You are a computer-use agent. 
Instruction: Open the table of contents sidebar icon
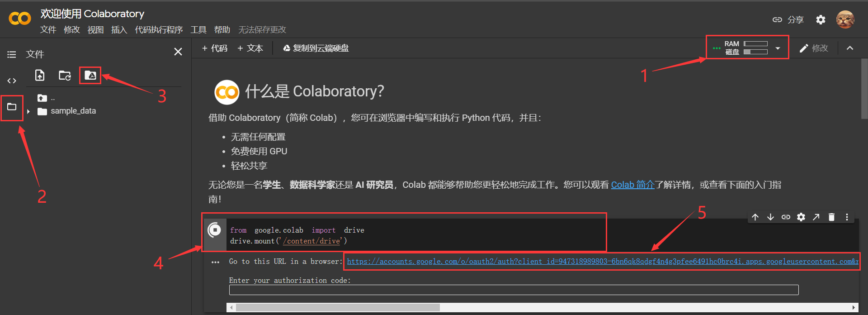click(x=12, y=55)
